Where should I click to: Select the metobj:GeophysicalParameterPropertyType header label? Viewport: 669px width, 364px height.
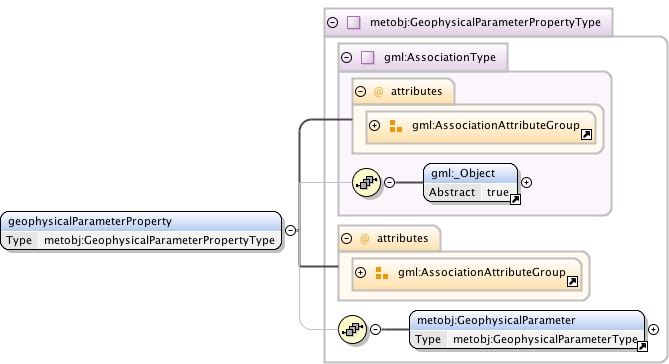485,22
